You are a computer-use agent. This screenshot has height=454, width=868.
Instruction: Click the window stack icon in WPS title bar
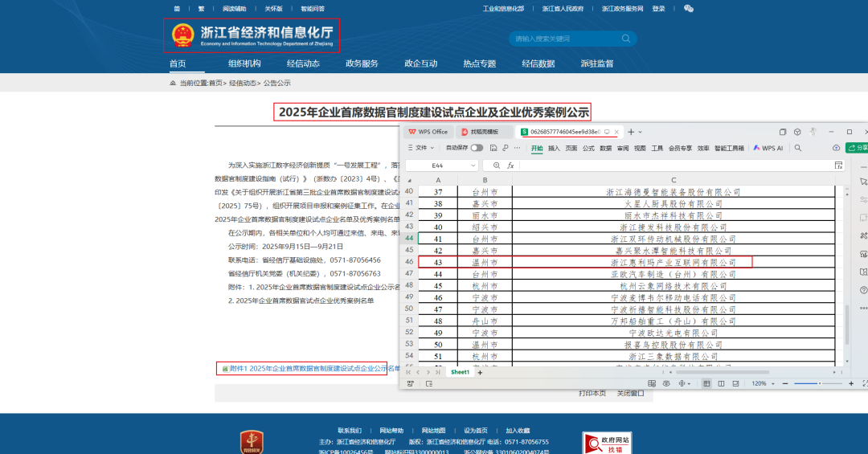tap(783, 132)
